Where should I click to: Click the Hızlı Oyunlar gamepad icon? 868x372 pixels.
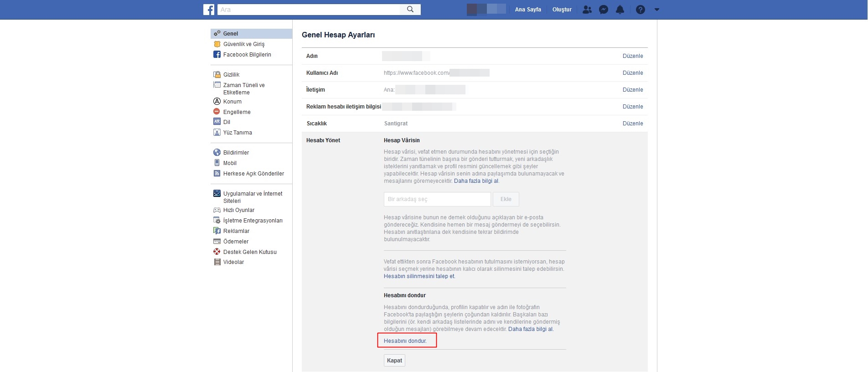point(217,210)
